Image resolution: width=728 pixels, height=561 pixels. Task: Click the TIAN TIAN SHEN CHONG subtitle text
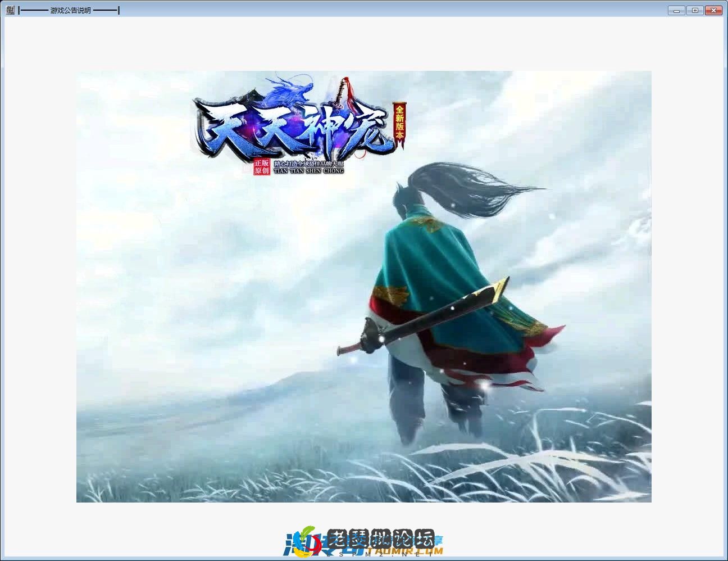click(x=308, y=170)
